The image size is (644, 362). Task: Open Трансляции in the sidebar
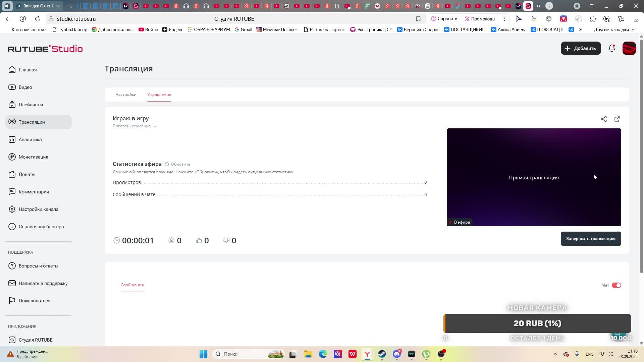tap(32, 122)
